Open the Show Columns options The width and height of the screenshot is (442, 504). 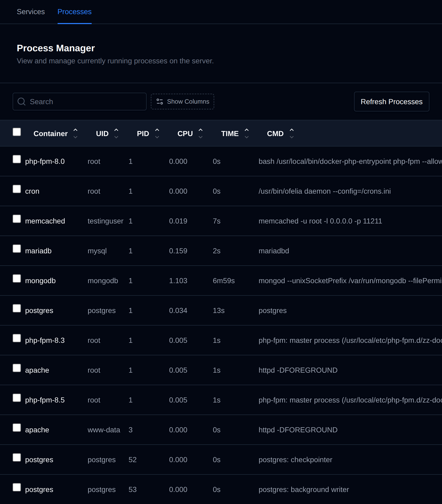183,102
